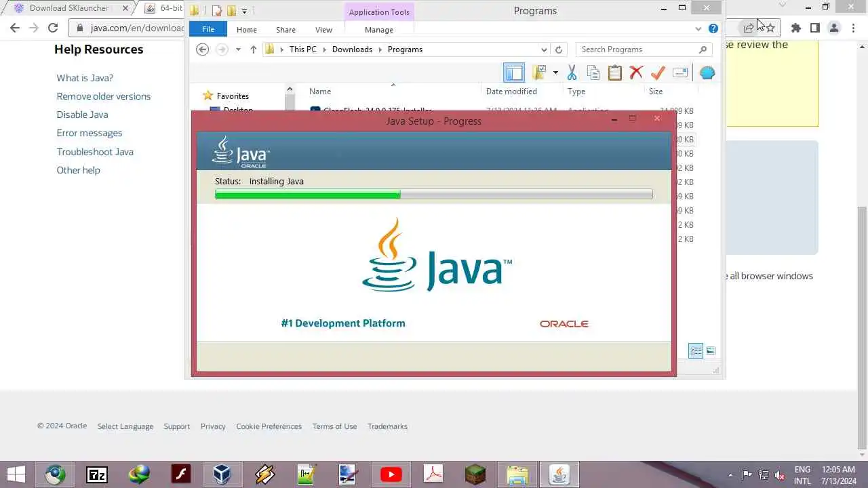868x488 pixels.
Task: Sort by the Date modified column header
Action: point(511,91)
